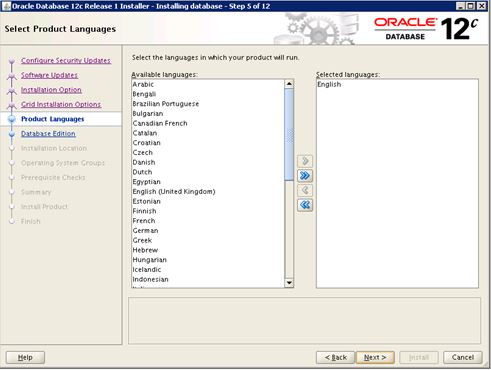491x370 pixels.
Task: Select Dutch language entry
Action: pos(208,172)
